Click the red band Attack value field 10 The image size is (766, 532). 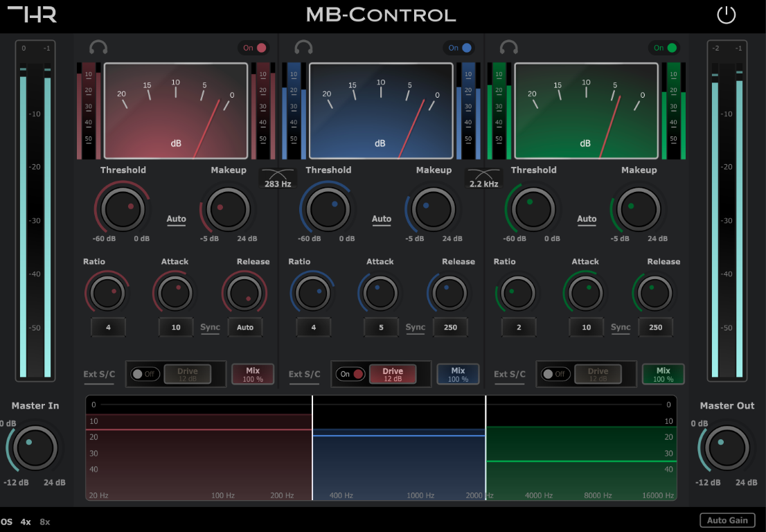176,328
